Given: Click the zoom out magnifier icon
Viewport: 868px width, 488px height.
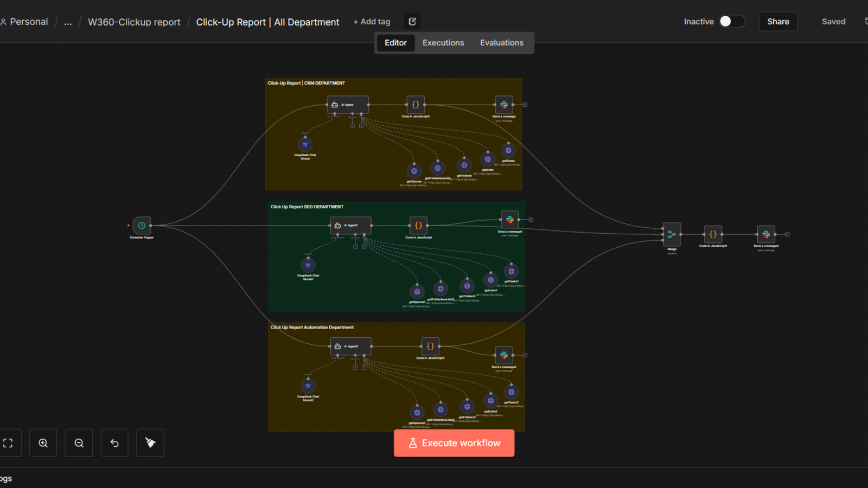Looking at the screenshot, I should tap(79, 443).
